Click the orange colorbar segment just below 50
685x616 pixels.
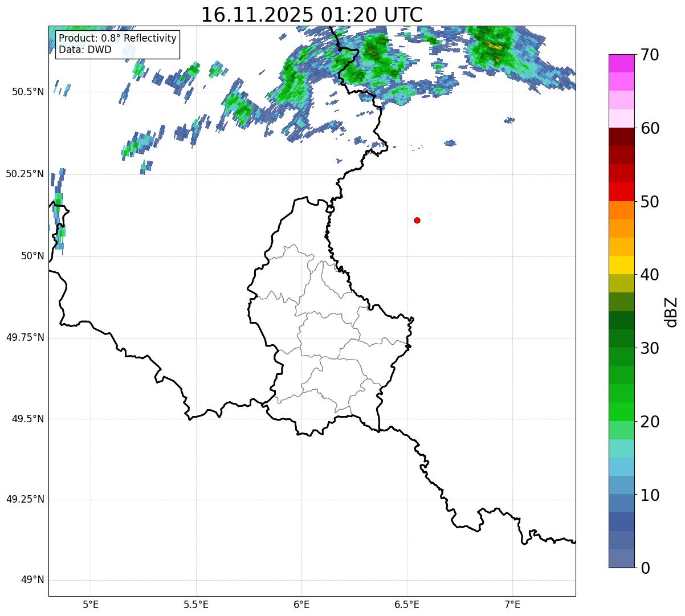622,210
